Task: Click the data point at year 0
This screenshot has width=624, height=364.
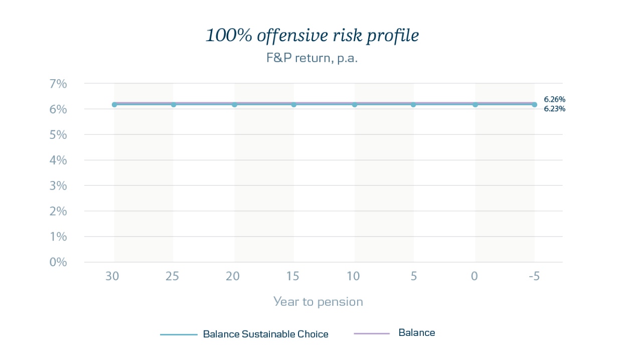Action: coord(475,105)
